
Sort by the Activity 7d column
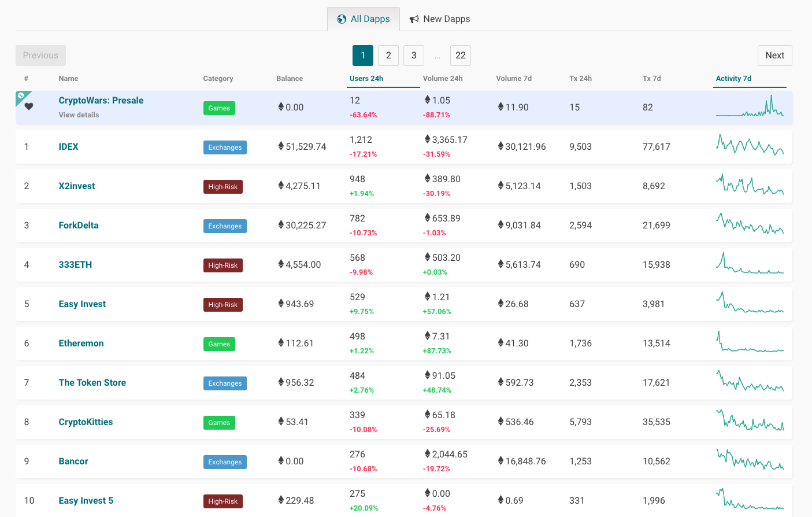coord(733,79)
